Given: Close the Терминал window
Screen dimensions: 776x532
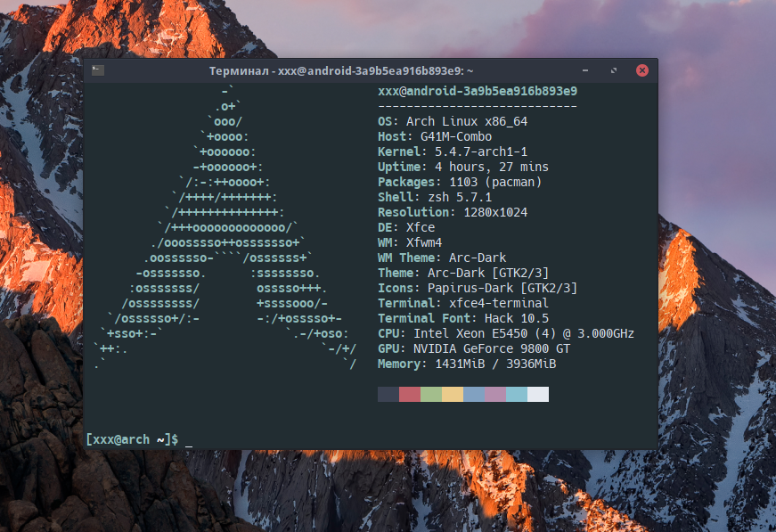Looking at the screenshot, I should tap(641, 70).
